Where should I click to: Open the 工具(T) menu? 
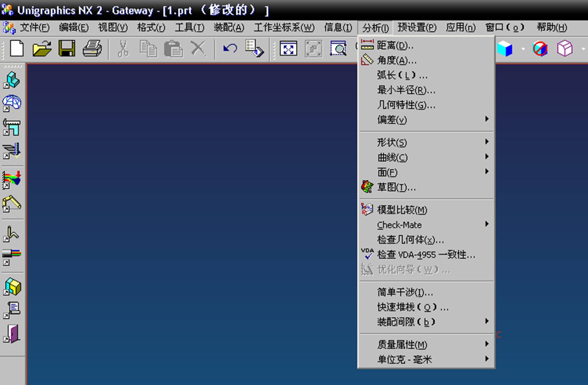point(190,28)
